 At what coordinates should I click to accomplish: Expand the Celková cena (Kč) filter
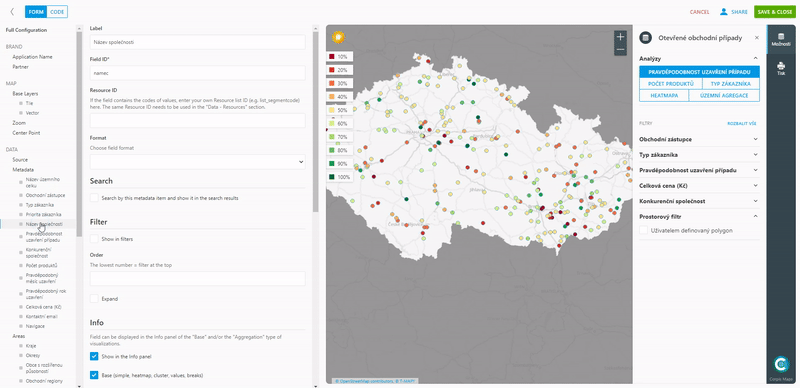point(699,185)
